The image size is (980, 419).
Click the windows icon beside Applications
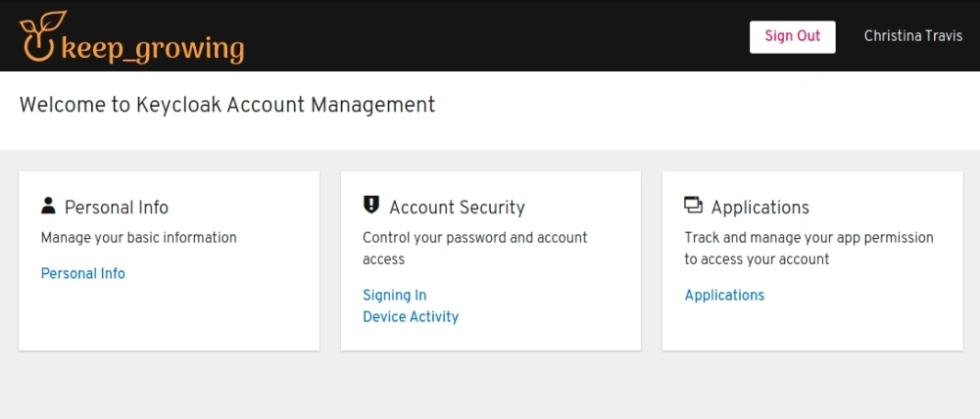(x=694, y=206)
